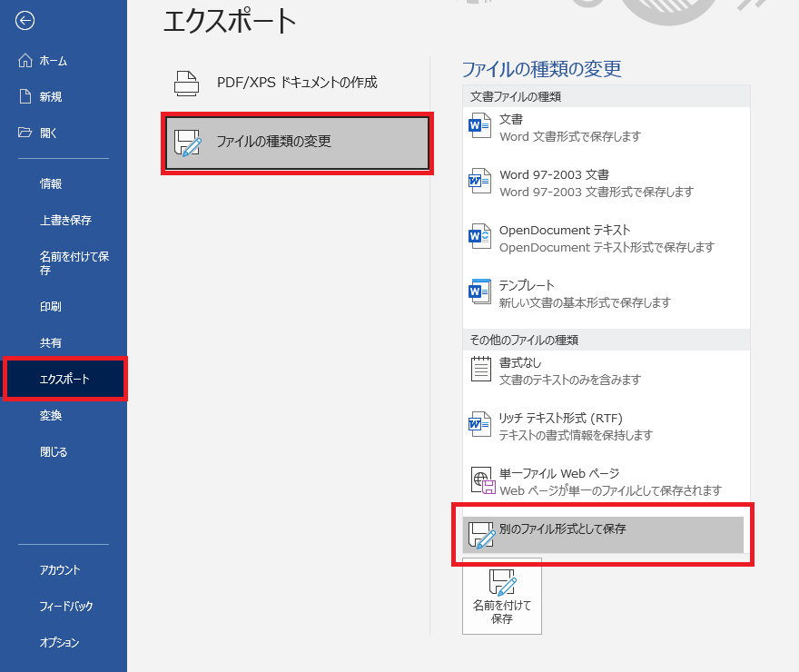
Task: Go to ホーム in the sidebar
Action: click(64, 61)
